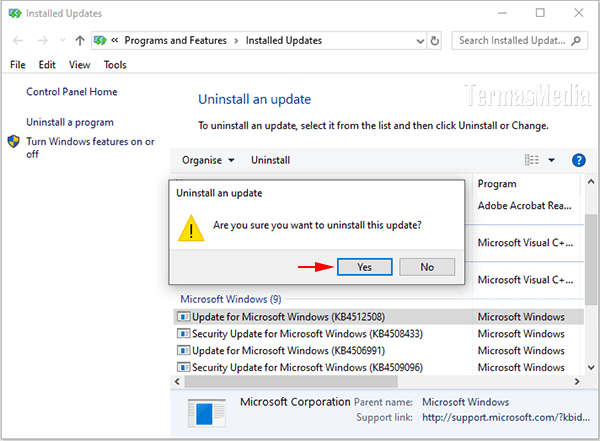Click the shield icon beside Windows features
This screenshot has width=600, height=441.
point(13,142)
